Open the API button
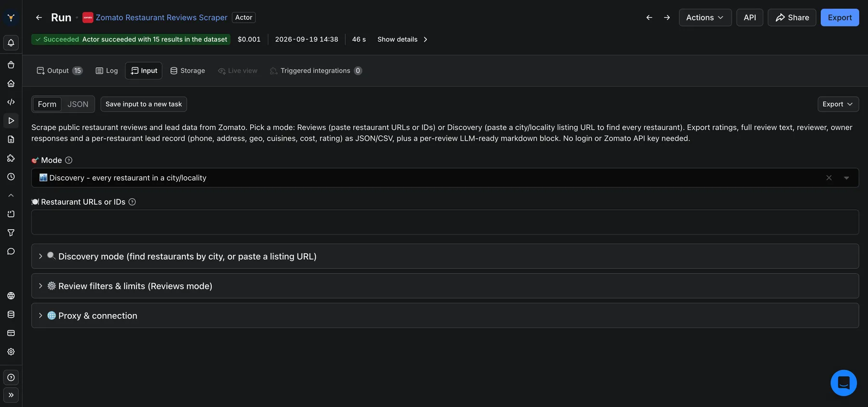This screenshot has height=407, width=868. (749, 18)
